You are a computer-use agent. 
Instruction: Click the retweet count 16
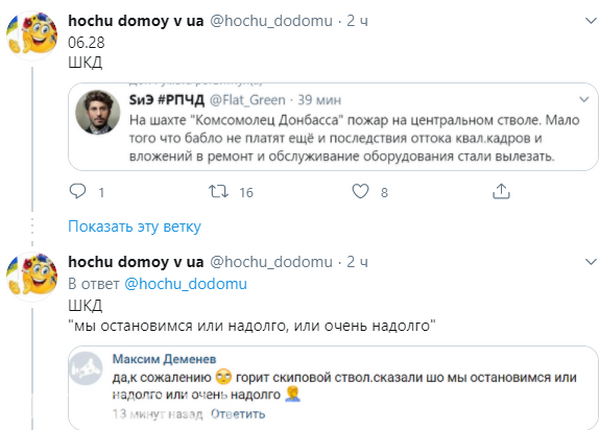coord(245,192)
